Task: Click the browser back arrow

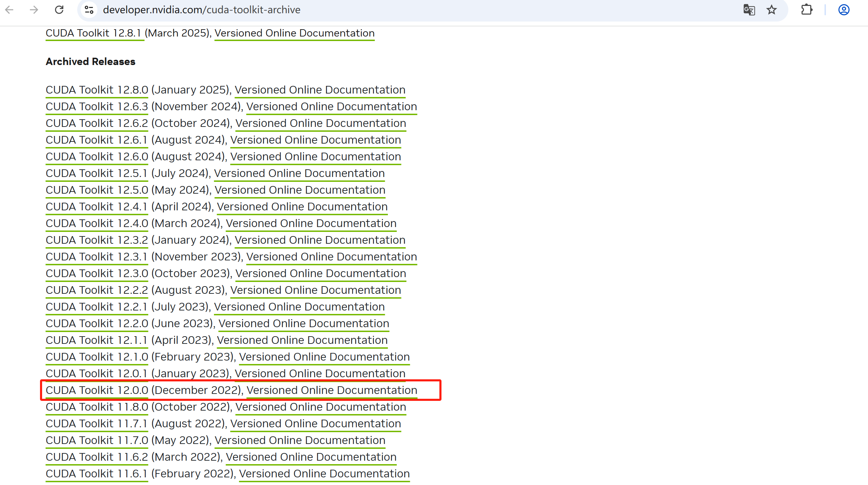Action: click(9, 10)
